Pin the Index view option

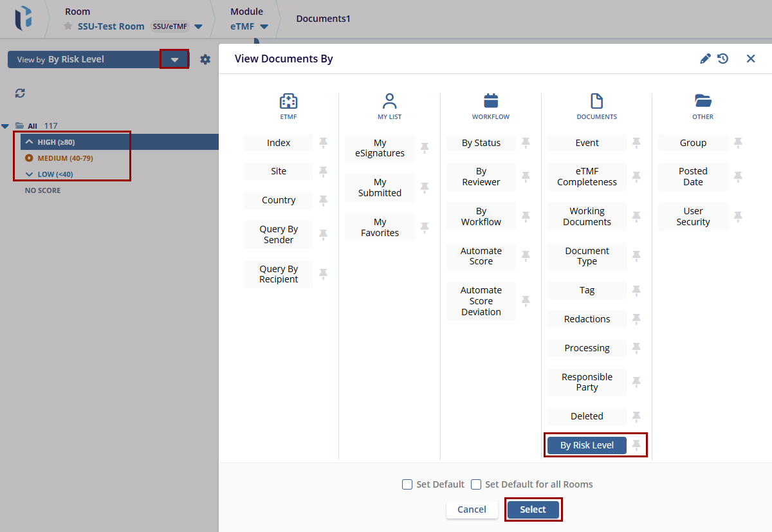coord(323,143)
